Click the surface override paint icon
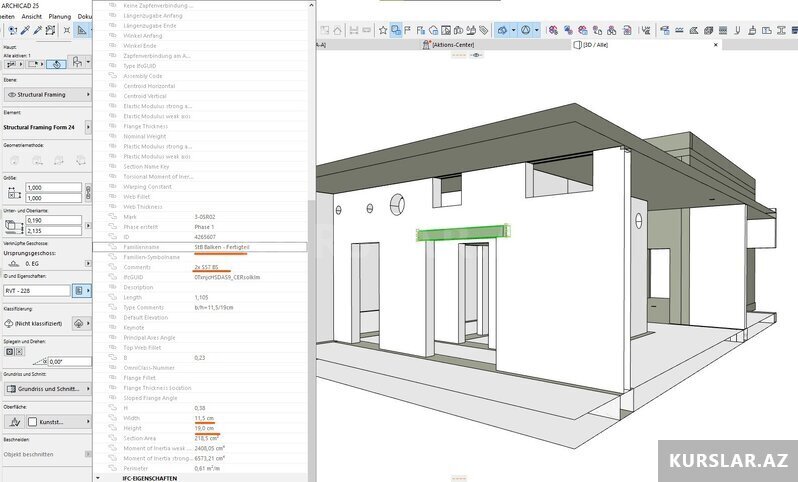Image resolution: width=798 pixels, height=482 pixels. (x=13, y=422)
